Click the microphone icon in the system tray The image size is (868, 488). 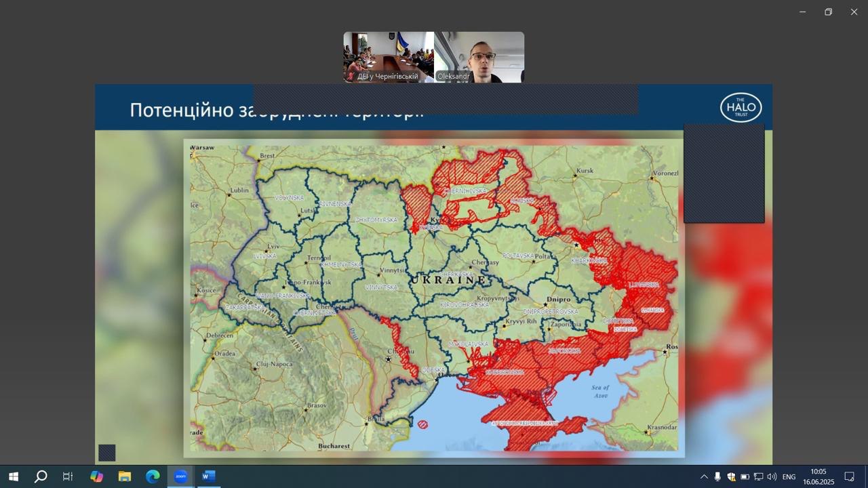(x=717, y=477)
